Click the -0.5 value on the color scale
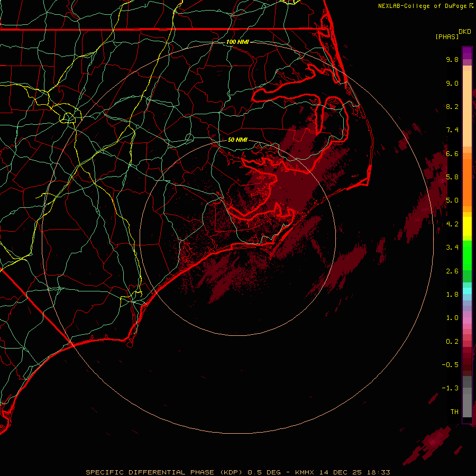Screen dimensions: 476x476 click(450, 365)
